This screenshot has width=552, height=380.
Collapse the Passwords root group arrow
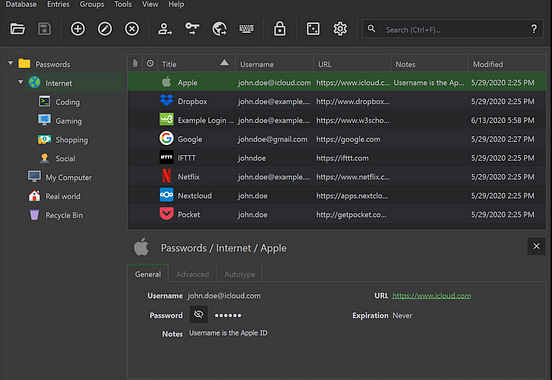11,63
